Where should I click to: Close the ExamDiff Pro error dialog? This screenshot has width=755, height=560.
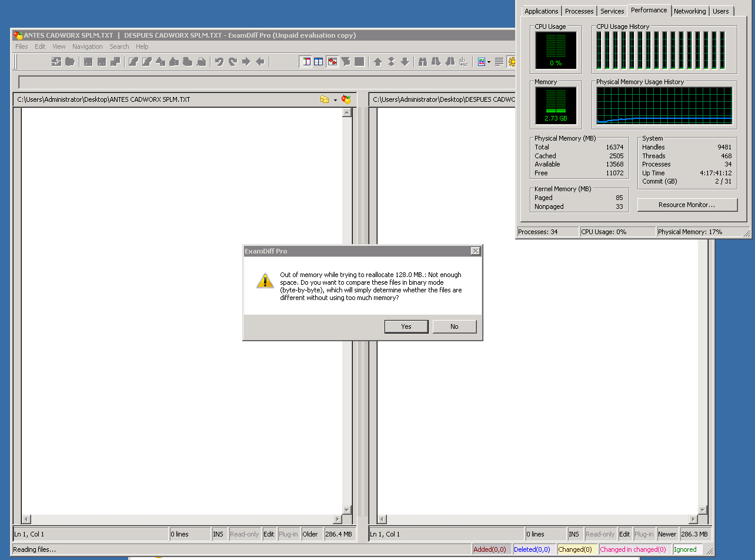(x=475, y=251)
